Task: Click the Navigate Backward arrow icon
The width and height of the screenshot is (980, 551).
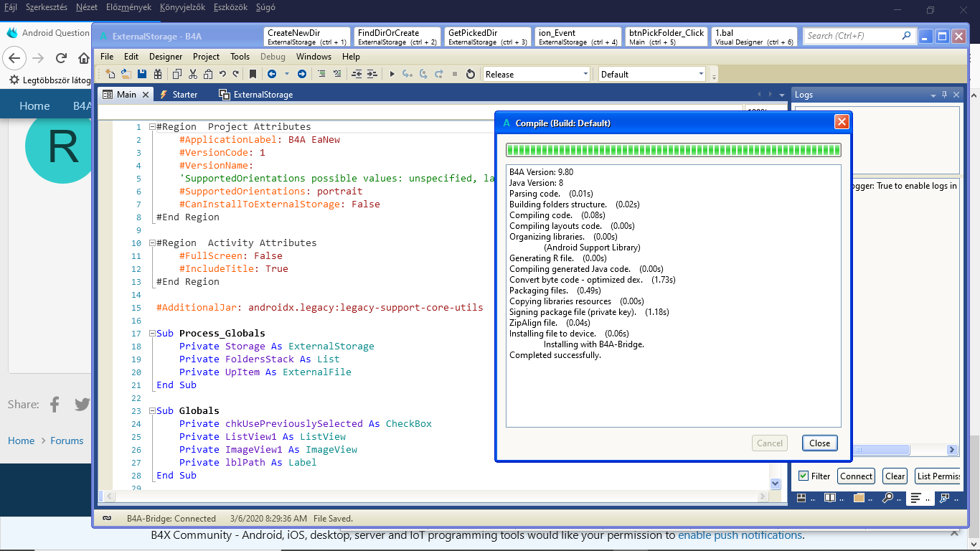Action: (272, 74)
